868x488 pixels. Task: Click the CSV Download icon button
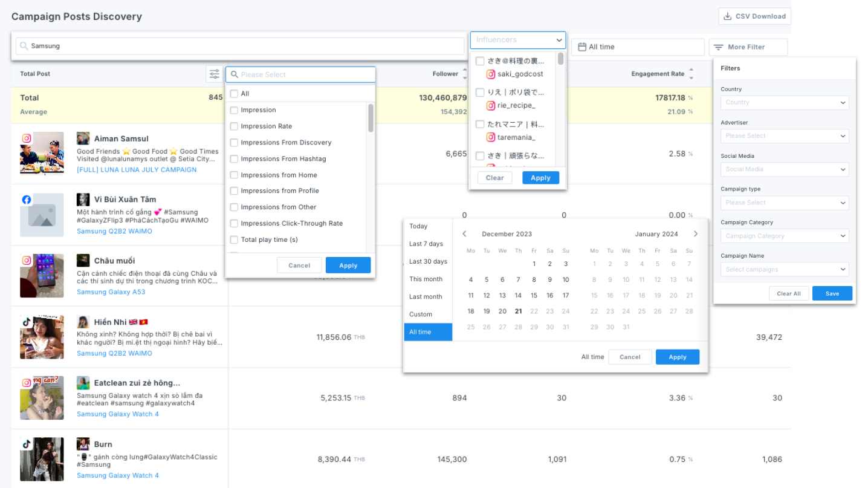(x=754, y=16)
